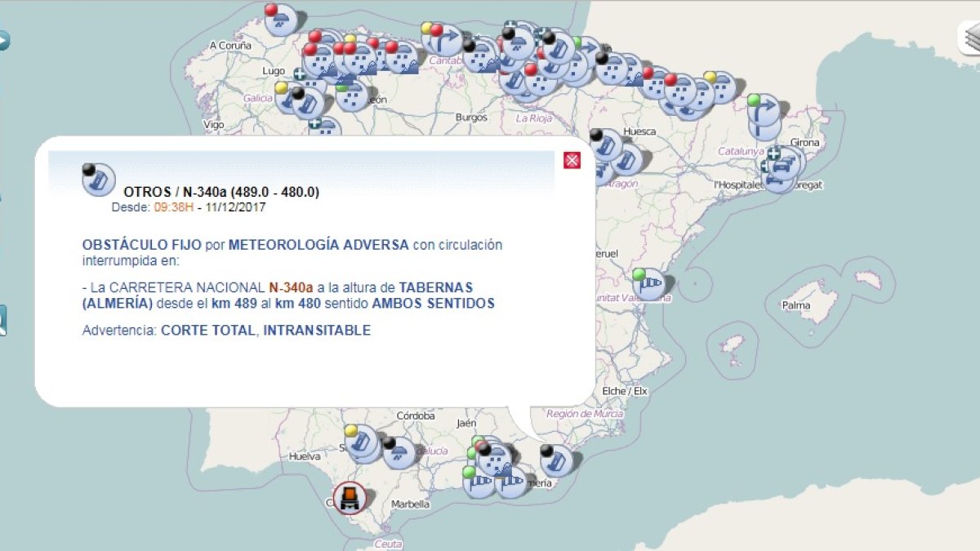Open the yellow obstacle marker near Sevilla
Screen dimensions: 980x551
[x=362, y=442]
